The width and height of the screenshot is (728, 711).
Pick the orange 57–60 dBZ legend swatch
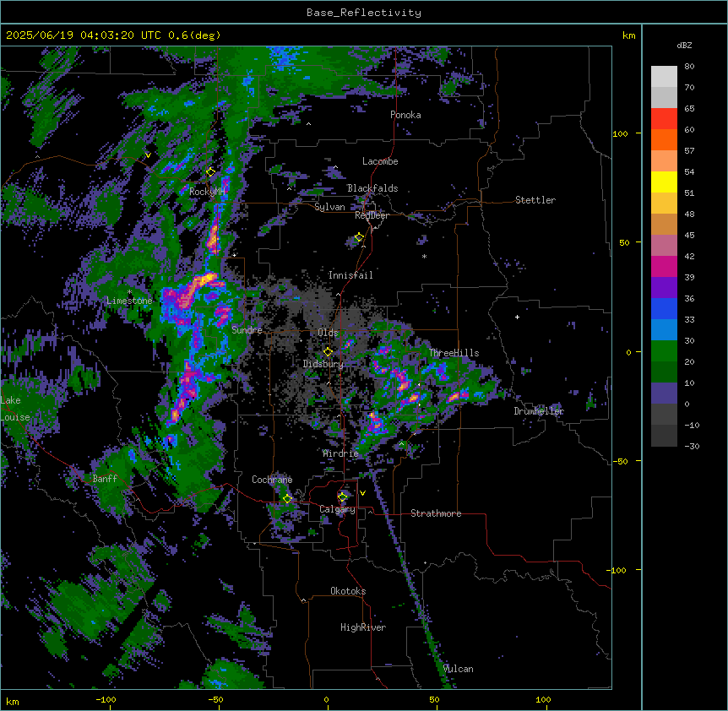(664, 140)
